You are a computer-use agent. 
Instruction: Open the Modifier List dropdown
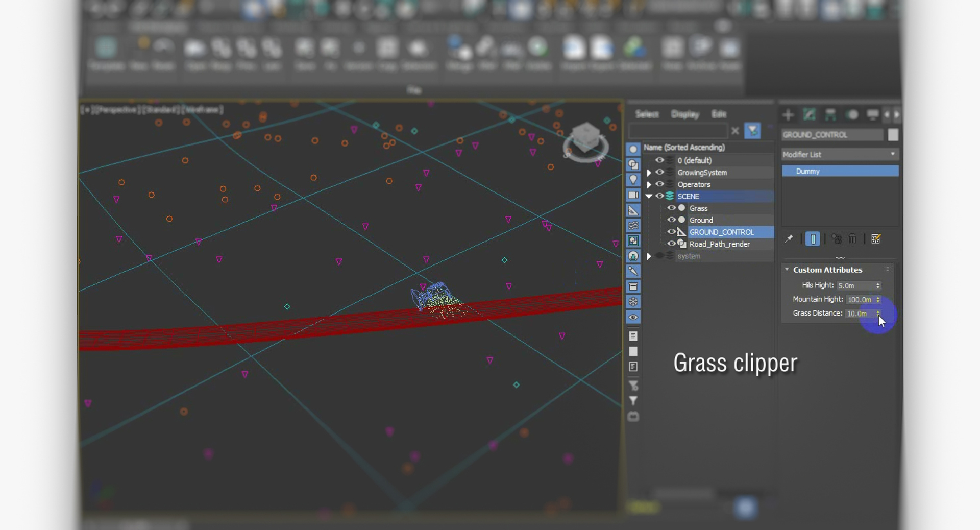[840, 154]
